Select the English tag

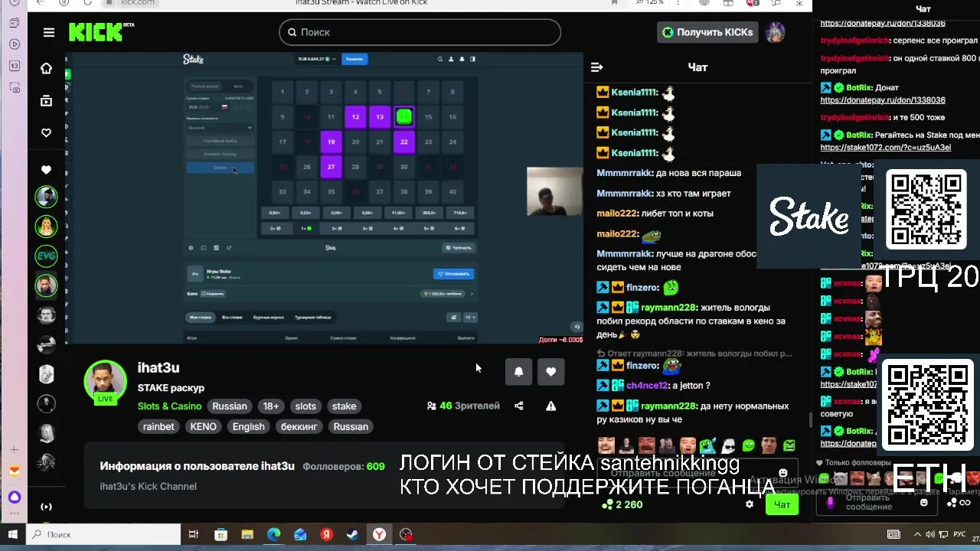249,426
